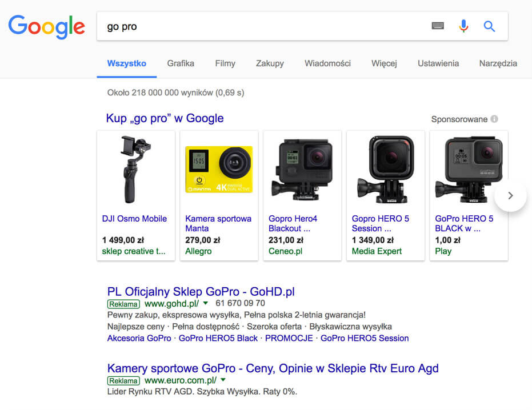This screenshot has height=410, width=532.
Task: Click the Allegro seller name
Action: pyautogui.click(x=198, y=251)
